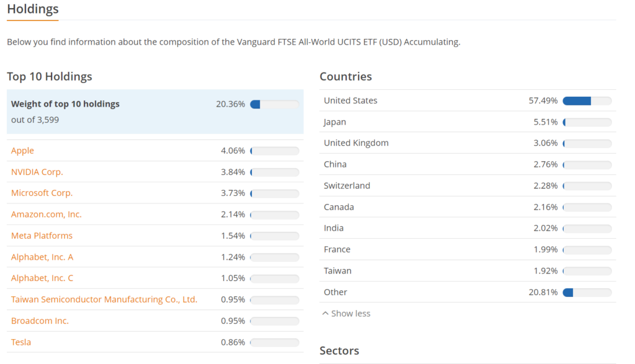The height and width of the screenshot is (364, 635).
Task: Click the chevron icon next to Show less
Action: click(325, 313)
